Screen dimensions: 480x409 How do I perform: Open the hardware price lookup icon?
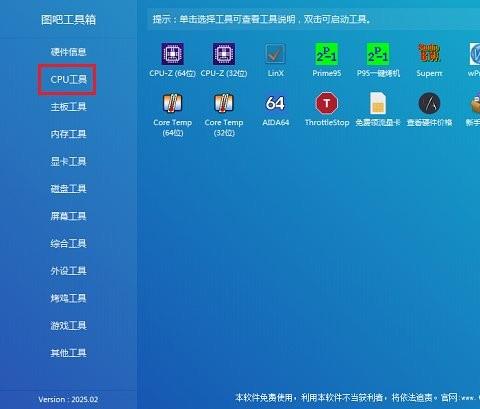pos(429,103)
